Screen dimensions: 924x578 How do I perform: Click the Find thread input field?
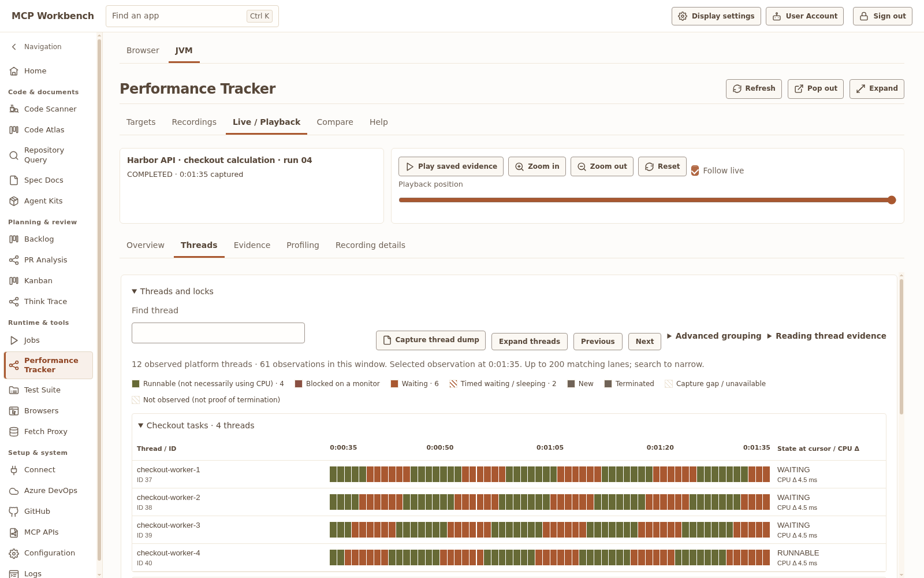coord(218,333)
